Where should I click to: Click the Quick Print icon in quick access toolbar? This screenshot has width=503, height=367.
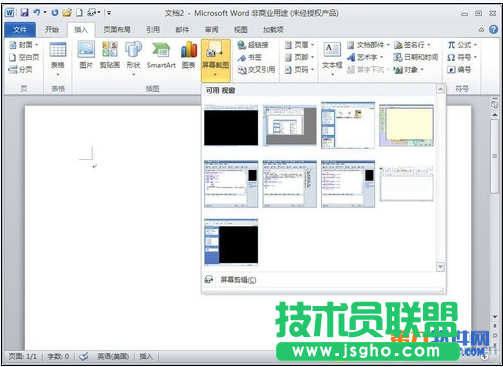pos(93,13)
